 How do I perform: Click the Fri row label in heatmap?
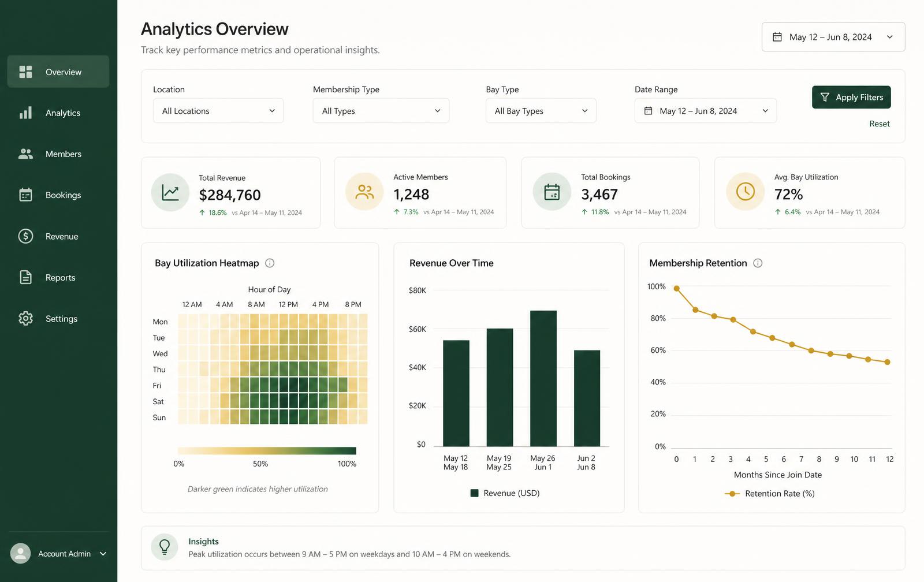(157, 386)
